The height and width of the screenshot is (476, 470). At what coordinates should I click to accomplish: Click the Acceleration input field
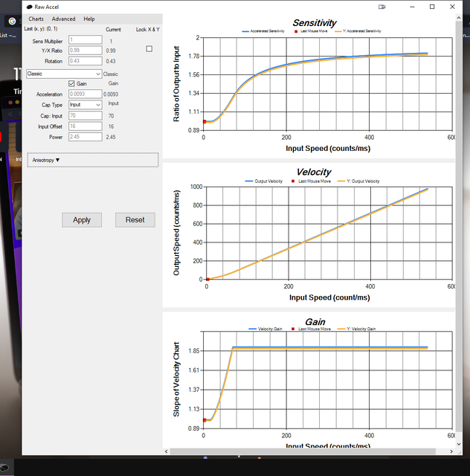(x=86, y=94)
